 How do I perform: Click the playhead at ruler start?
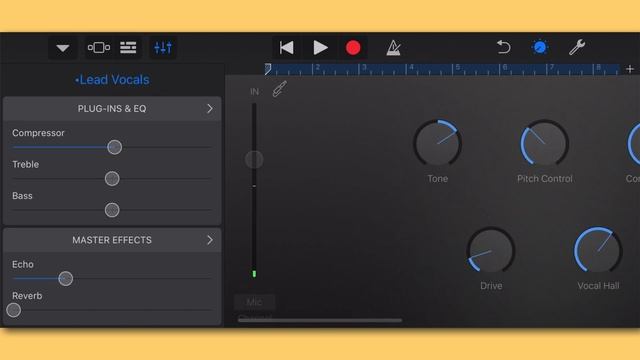tap(268, 69)
